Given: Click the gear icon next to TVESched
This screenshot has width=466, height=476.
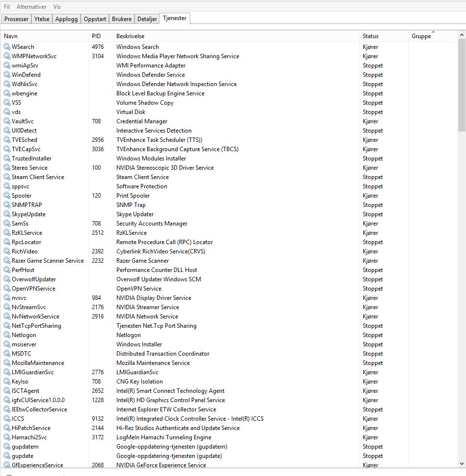Looking at the screenshot, I should [x=7, y=139].
